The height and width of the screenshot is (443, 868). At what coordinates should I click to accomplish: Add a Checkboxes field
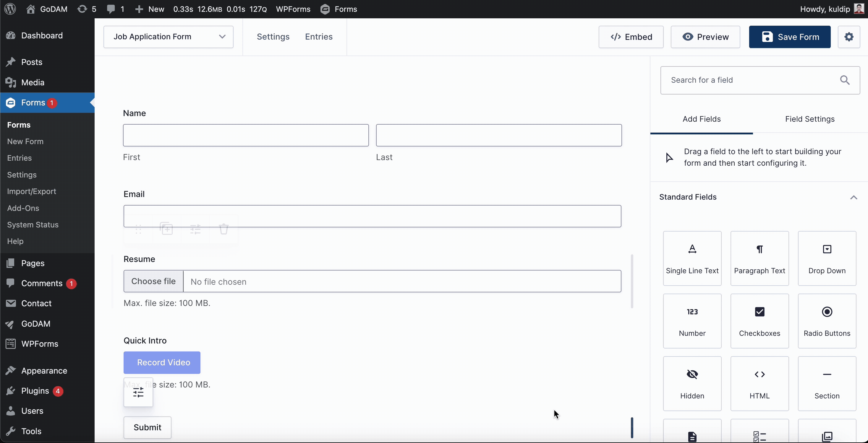pos(759,321)
